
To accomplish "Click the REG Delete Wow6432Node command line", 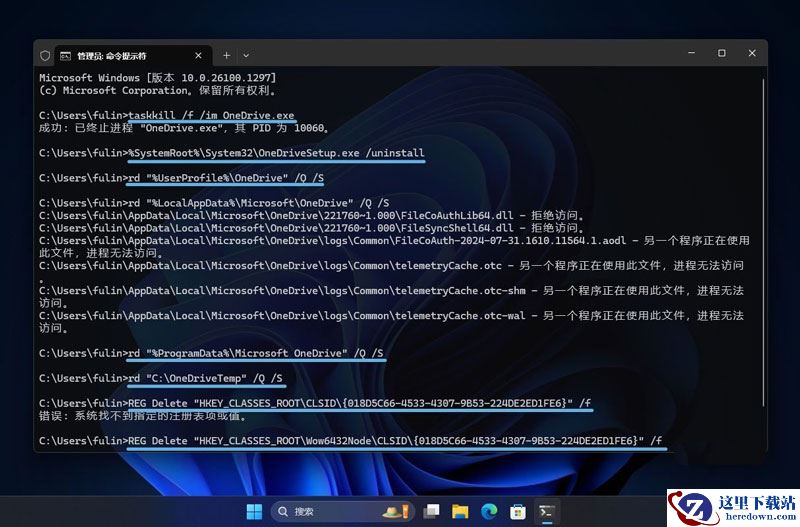I will pyautogui.click(x=395, y=441).
